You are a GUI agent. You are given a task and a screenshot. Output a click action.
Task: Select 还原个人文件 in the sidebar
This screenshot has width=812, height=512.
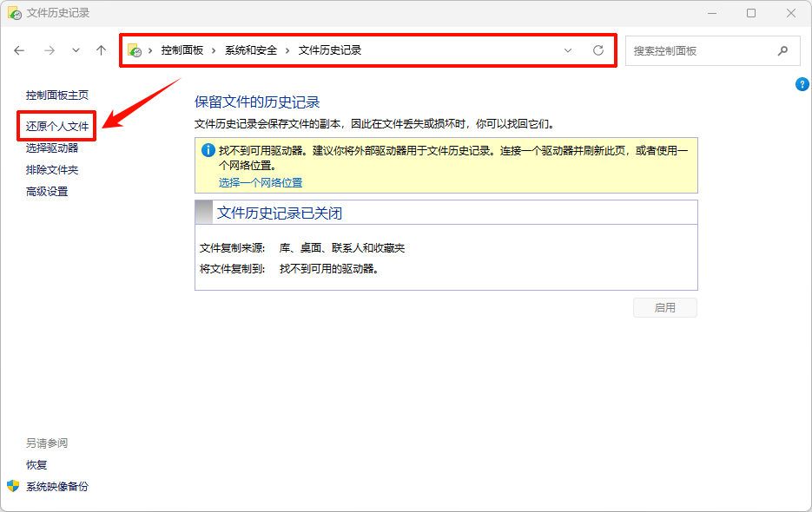(x=56, y=126)
